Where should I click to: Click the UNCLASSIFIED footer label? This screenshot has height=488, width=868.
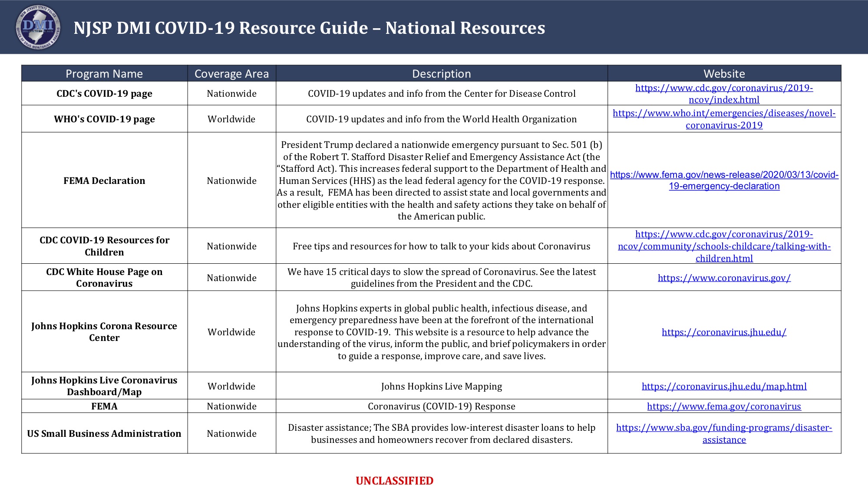(x=394, y=481)
